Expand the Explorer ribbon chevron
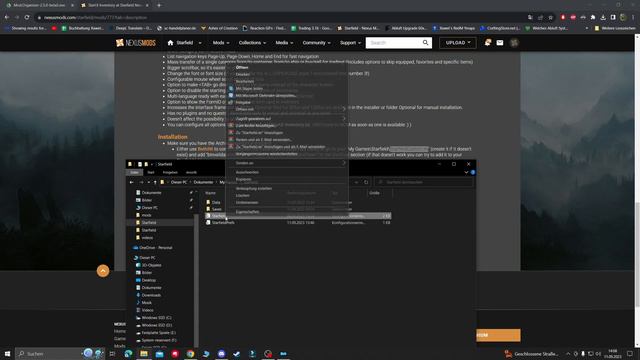This screenshot has height=360, width=640. (x=466, y=172)
